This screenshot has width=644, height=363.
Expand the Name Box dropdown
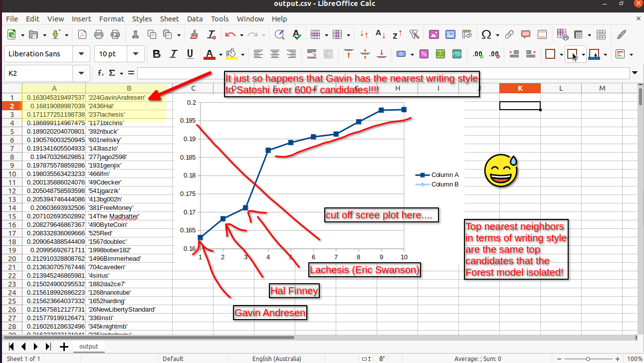[x=81, y=73]
